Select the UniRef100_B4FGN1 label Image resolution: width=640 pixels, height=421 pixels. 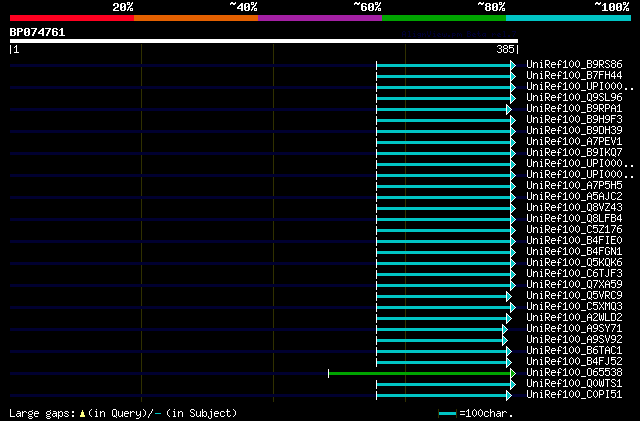click(574, 252)
